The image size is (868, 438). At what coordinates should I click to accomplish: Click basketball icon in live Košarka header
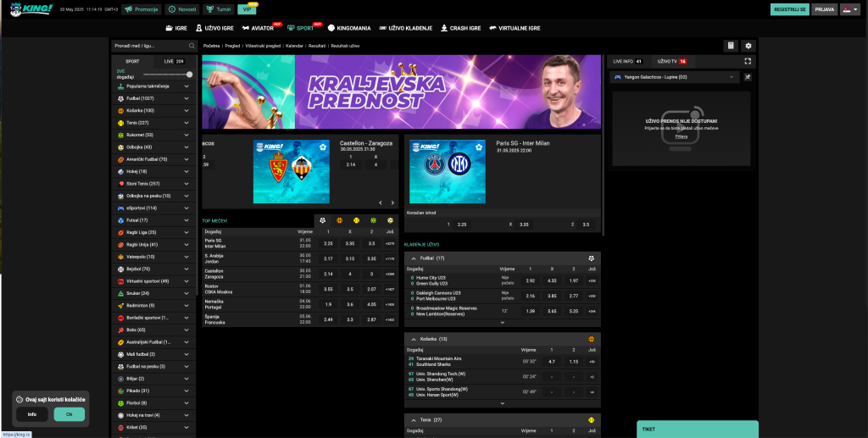[x=591, y=339]
